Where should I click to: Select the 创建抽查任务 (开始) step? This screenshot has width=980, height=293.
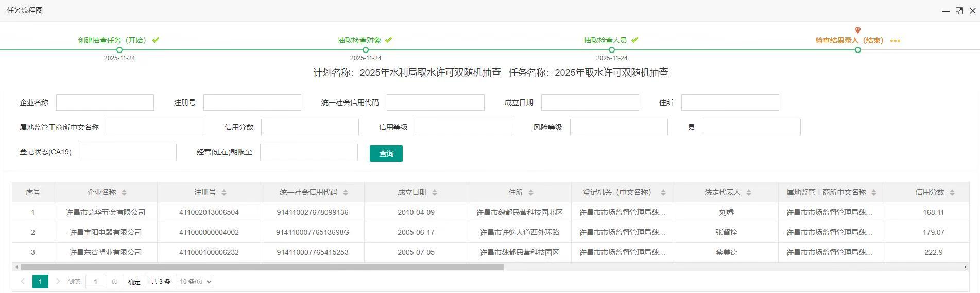pyautogui.click(x=112, y=40)
